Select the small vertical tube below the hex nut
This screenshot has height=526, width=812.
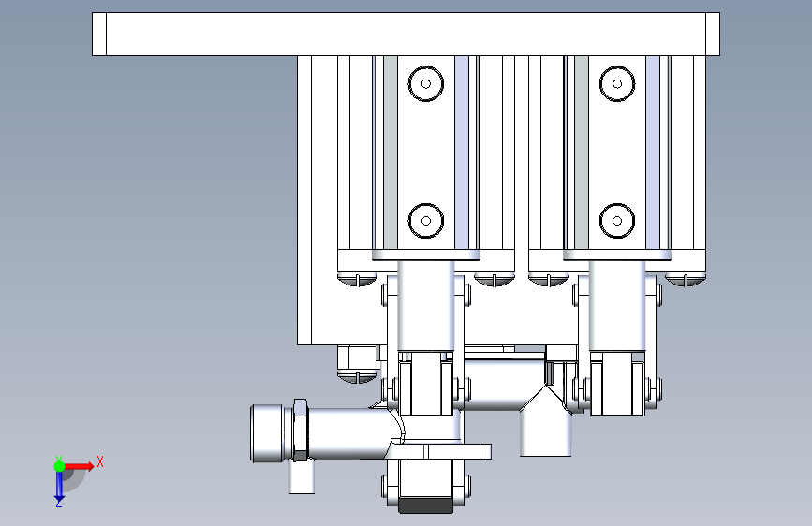pyautogui.click(x=302, y=476)
